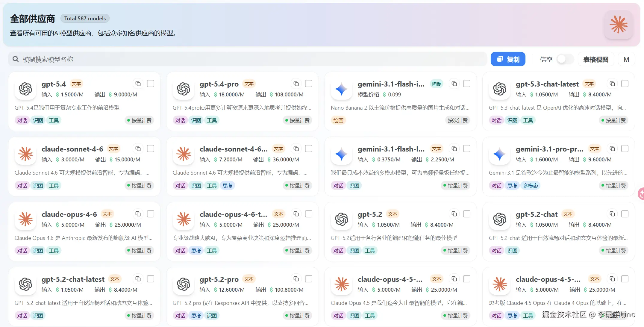Open the gpt-5.2-chat-latest model title

73,279
